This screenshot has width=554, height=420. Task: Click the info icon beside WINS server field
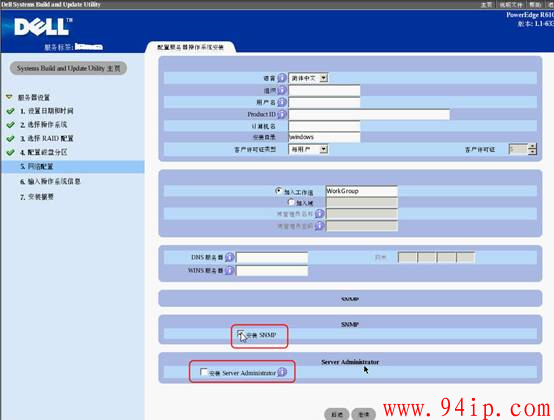229,271
